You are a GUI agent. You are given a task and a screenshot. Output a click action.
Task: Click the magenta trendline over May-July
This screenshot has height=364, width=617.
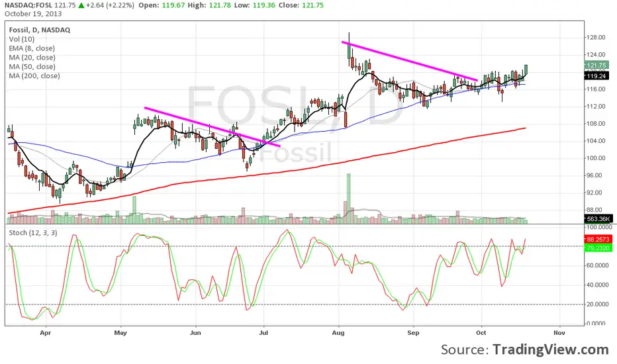(x=213, y=126)
